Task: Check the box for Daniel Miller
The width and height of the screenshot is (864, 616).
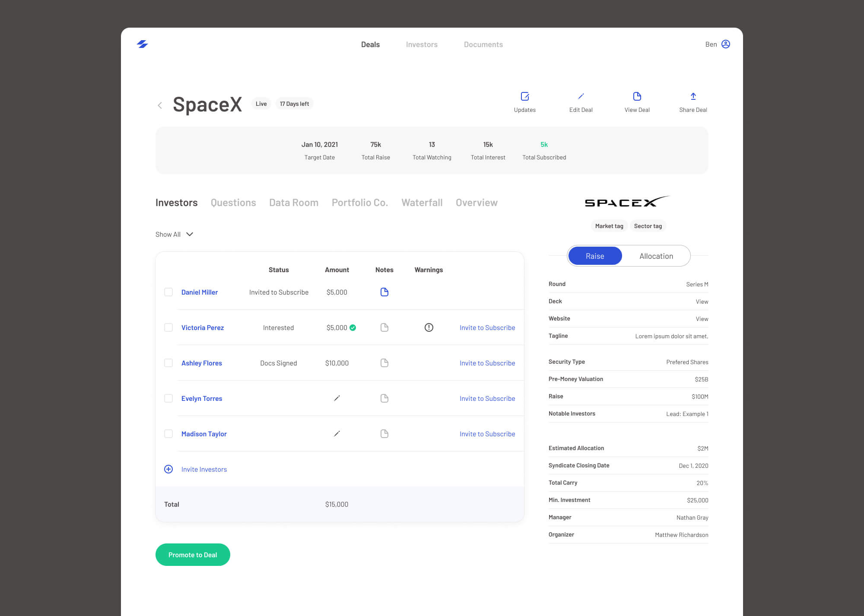Action: (168, 292)
